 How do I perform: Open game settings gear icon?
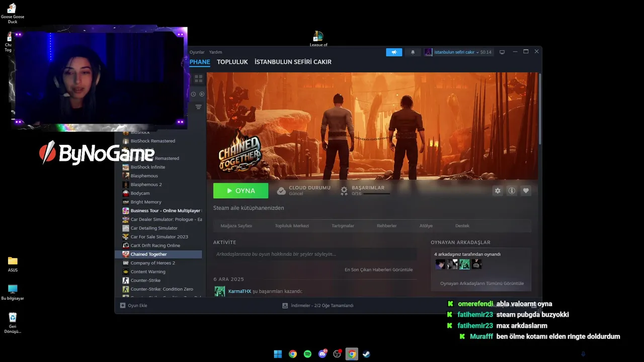pyautogui.click(x=498, y=191)
